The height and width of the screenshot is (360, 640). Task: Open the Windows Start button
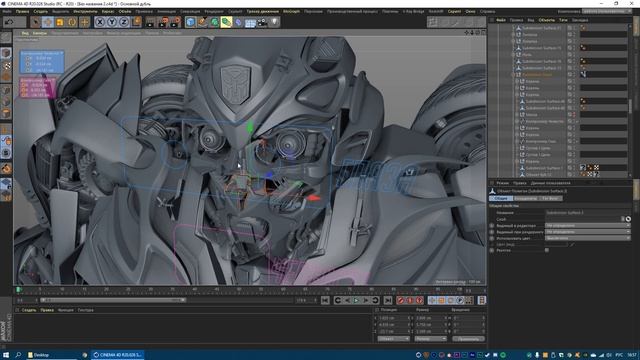point(6,355)
